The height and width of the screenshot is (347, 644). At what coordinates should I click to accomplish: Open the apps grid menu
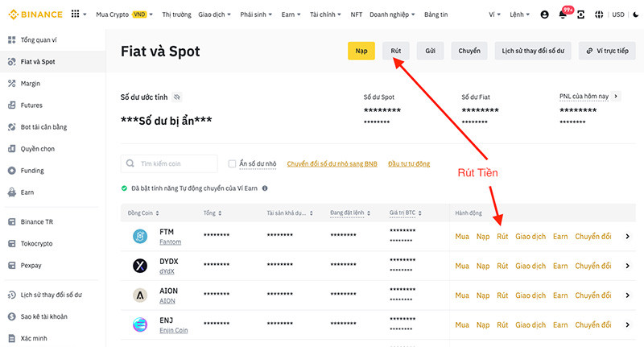tap(75, 14)
